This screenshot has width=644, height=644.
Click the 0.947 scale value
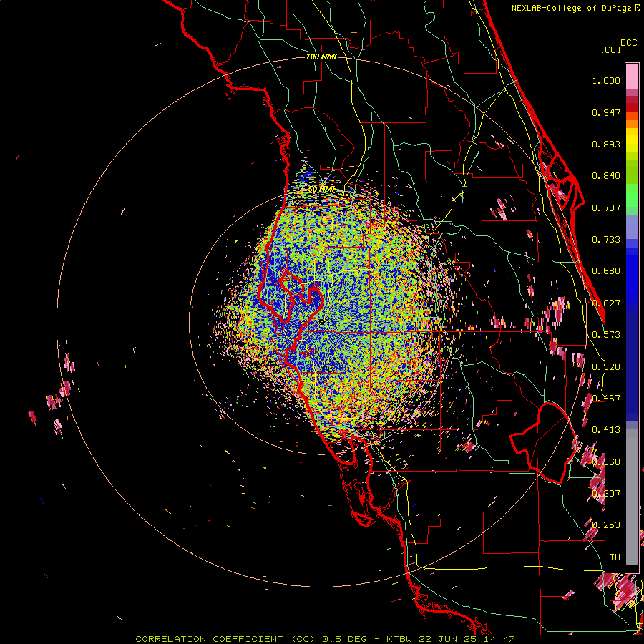[x=606, y=112]
